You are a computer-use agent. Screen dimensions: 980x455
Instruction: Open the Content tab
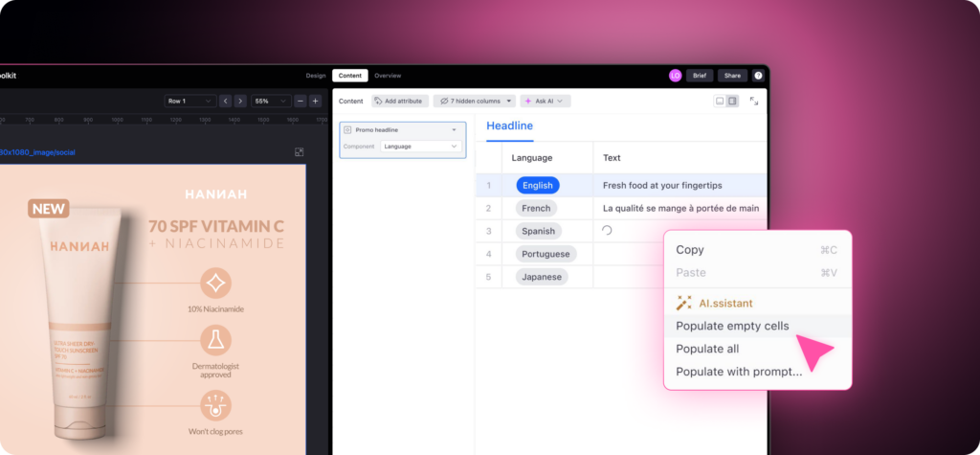(350, 76)
